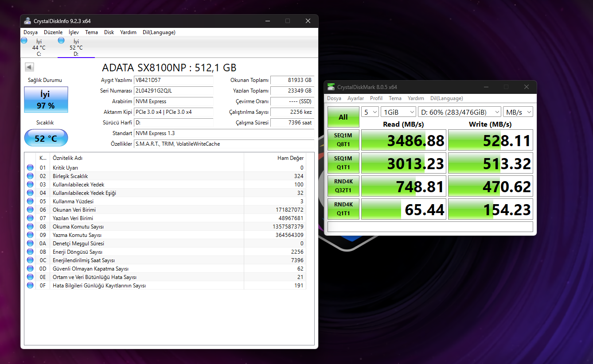Click the İyi 97 % health status button

pos(46,99)
